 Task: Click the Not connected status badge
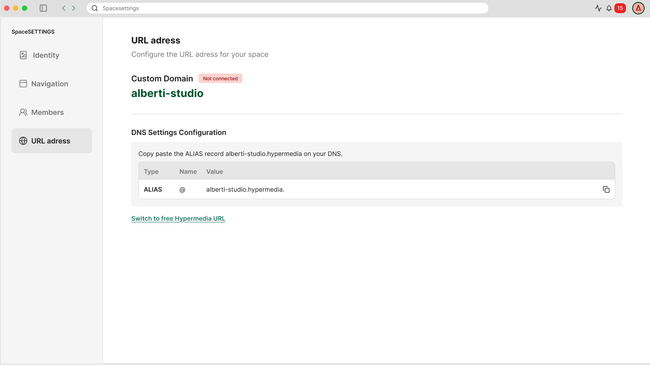pyautogui.click(x=220, y=78)
